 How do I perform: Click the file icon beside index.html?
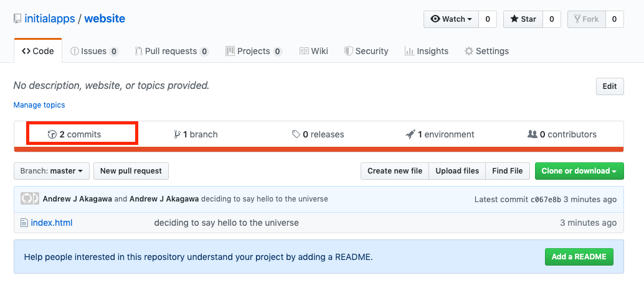[x=24, y=223]
